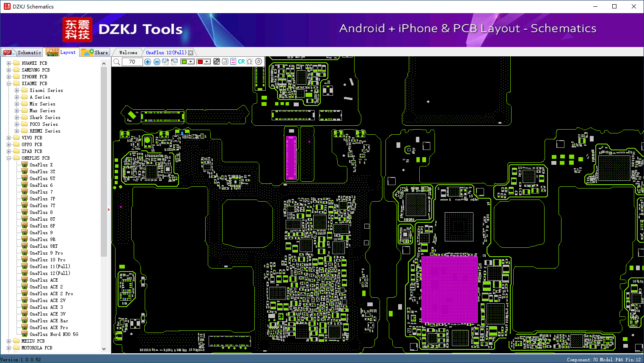Image resolution: width=644 pixels, height=363 pixels.
Task: Click the file icon beside OnePlus 8
Action: click(x=25, y=212)
